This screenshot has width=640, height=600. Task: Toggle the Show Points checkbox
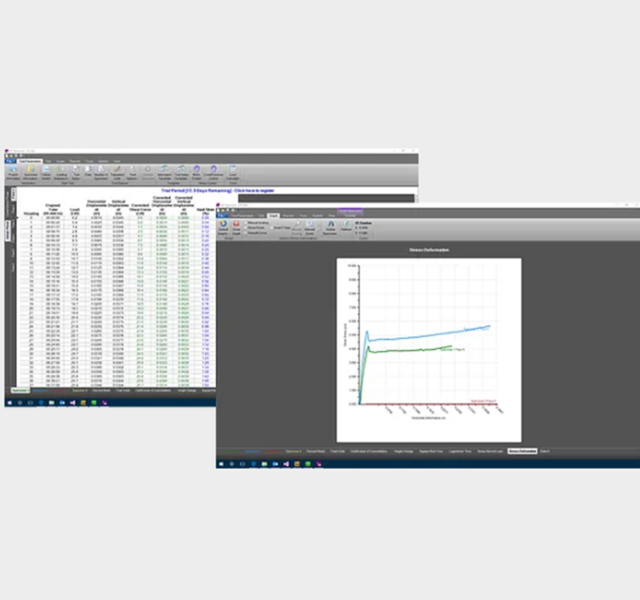pos(248,226)
